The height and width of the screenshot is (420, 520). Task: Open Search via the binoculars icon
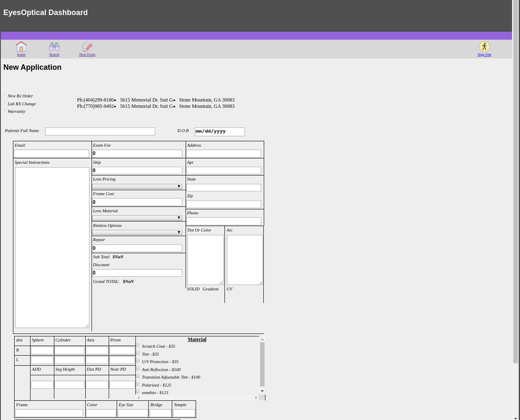point(54,46)
